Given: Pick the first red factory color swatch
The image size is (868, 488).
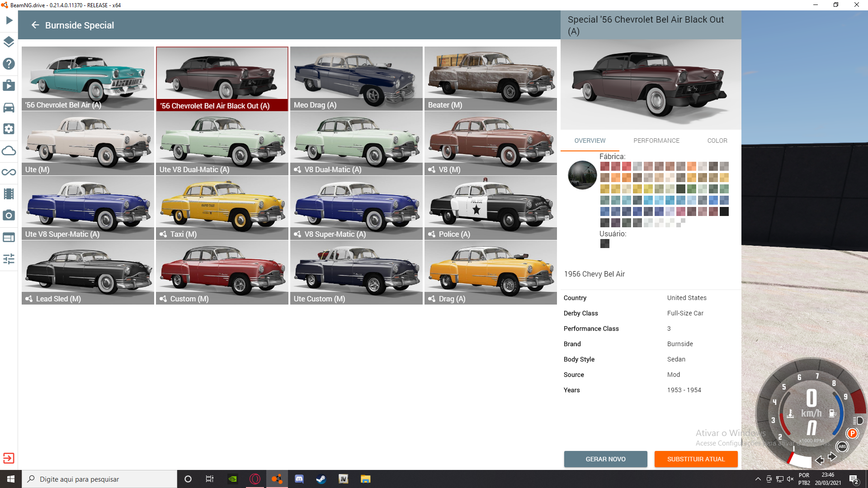Looking at the screenshot, I should [605, 166].
